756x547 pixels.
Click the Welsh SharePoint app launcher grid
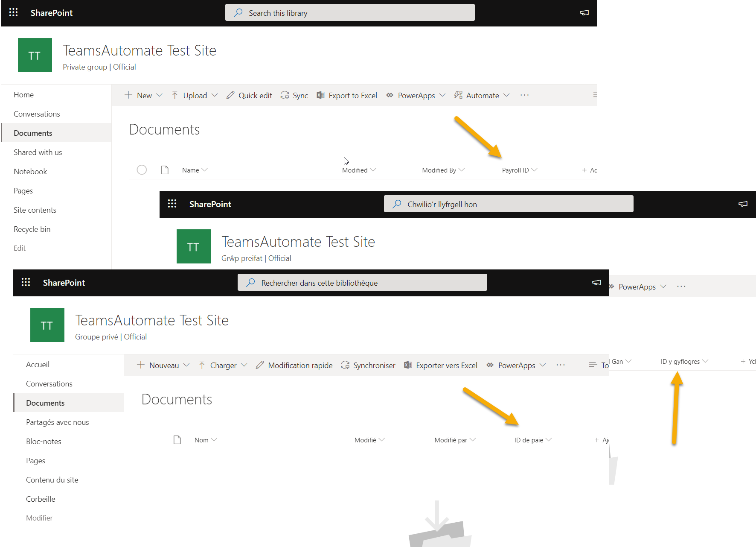(172, 204)
